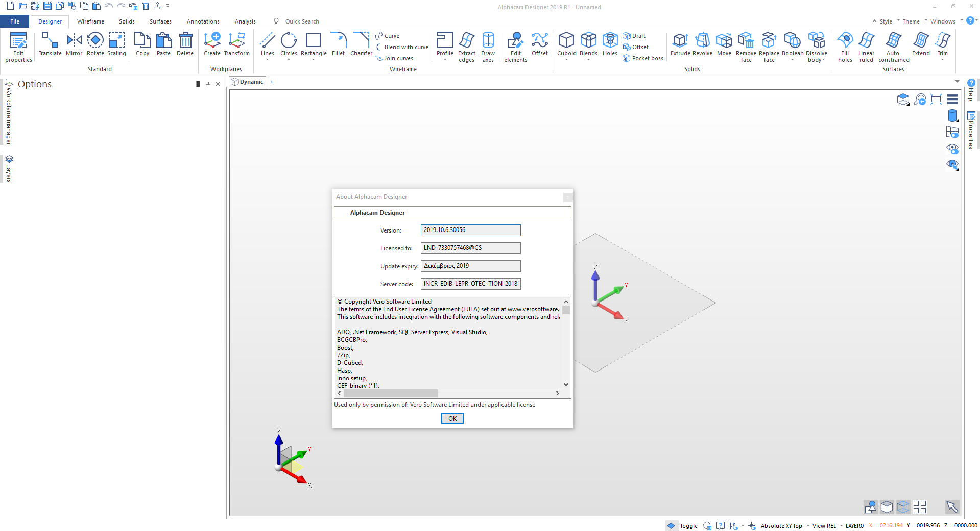Switch to the Wireframe ribbon tab

[x=90, y=21]
